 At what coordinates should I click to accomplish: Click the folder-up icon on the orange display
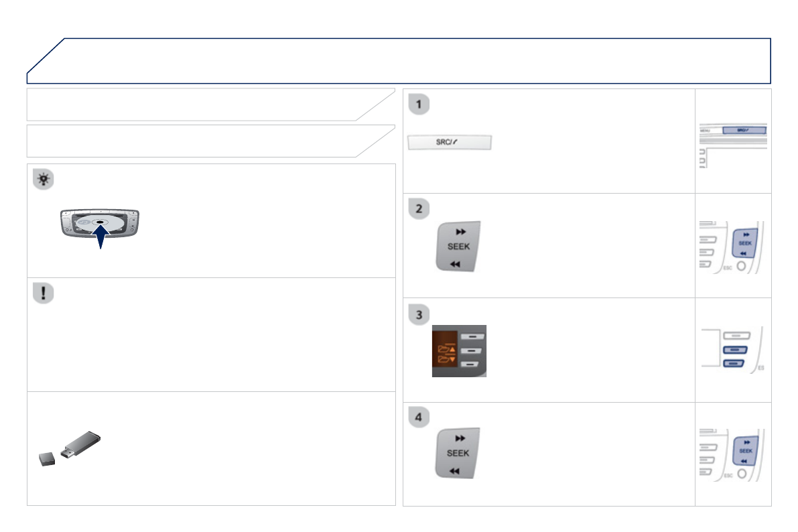(445, 349)
